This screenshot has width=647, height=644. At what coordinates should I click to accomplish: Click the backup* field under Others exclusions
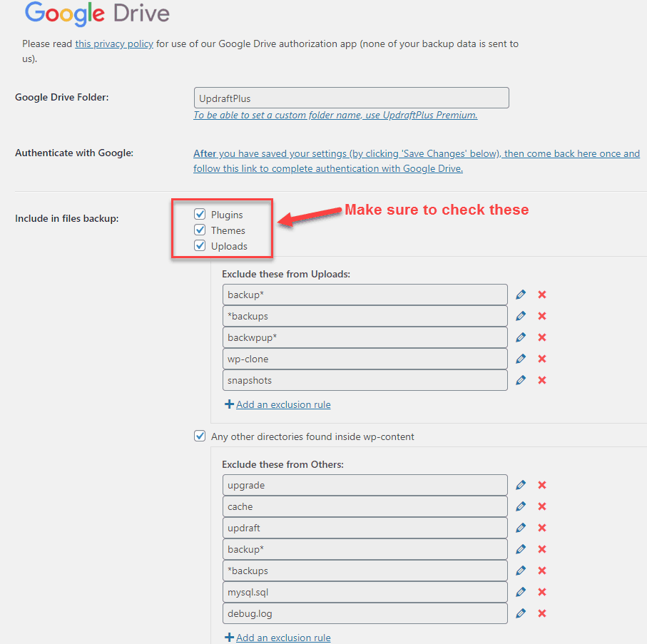coord(365,550)
